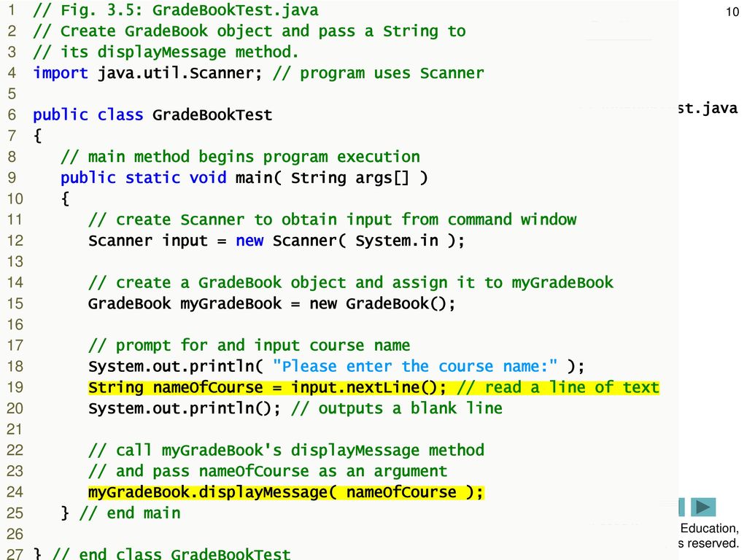The image size is (747, 560).
Task: Click slide number 10 in the corner
Action: tap(732, 12)
